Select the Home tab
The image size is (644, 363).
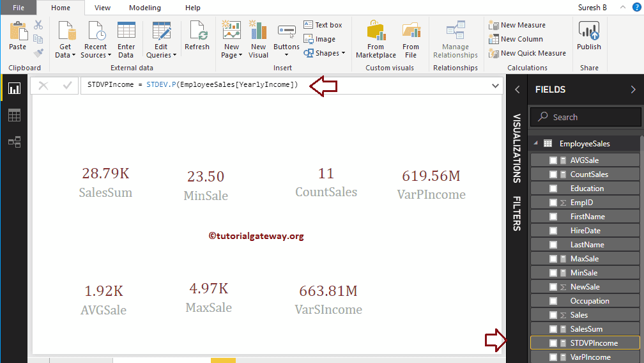coord(61,8)
